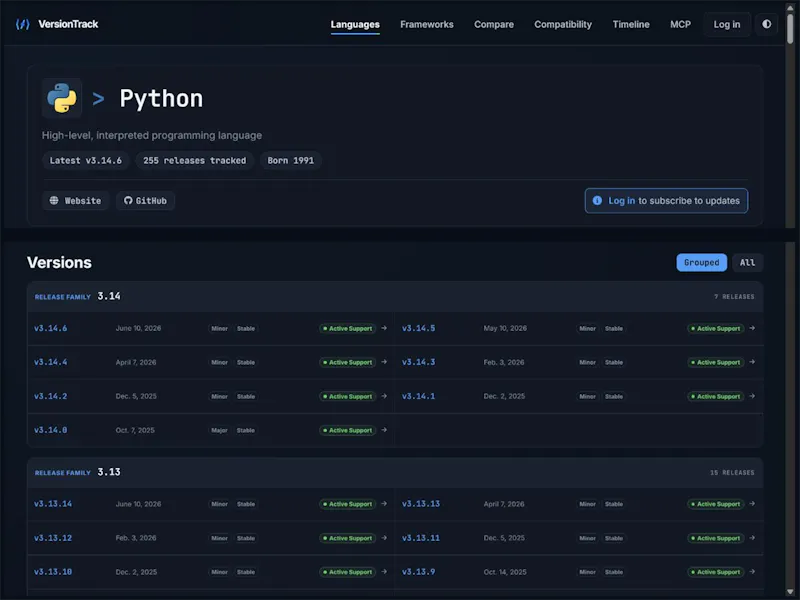Open the Timeline nav tab
The image size is (800, 600).
tap(631, 24)
